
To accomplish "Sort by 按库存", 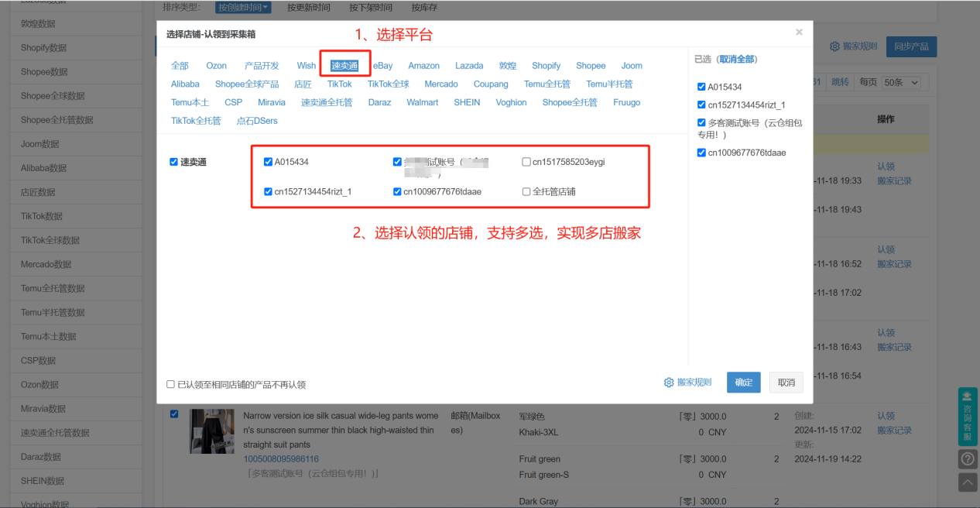I will coord(424,8).
